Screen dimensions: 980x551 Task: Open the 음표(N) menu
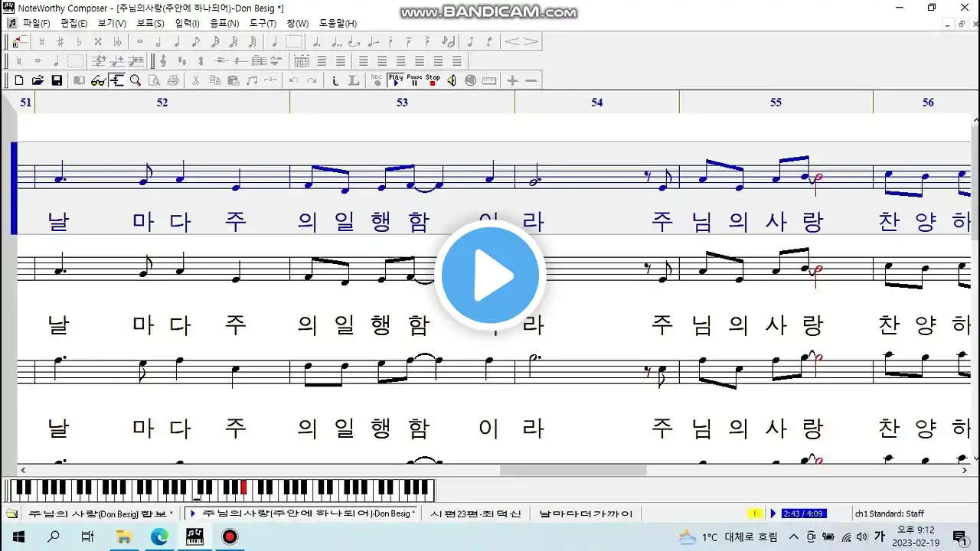click(x=224, y=24)
